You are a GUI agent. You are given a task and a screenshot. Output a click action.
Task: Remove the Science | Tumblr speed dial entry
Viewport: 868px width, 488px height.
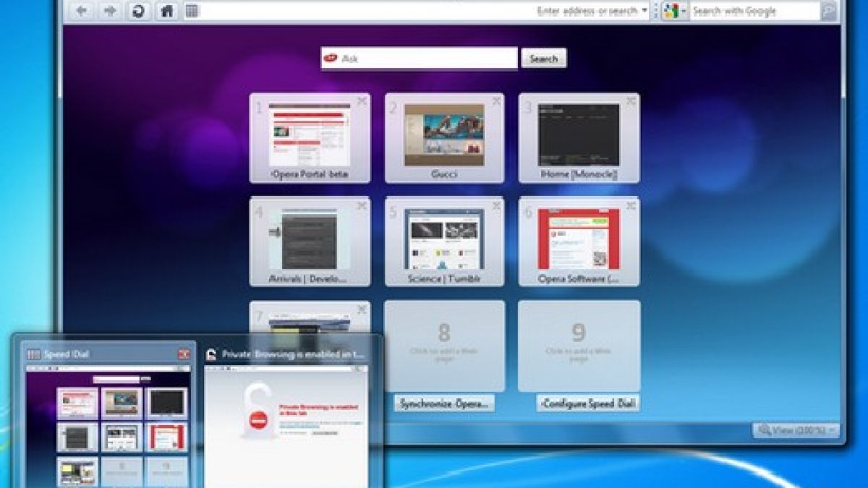[496, 205]
